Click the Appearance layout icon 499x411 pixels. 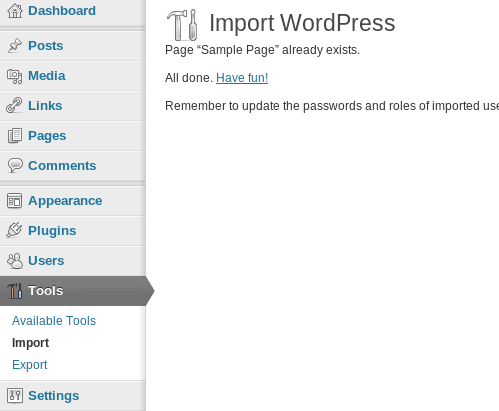pyautogui.click(x=15, y=201)
